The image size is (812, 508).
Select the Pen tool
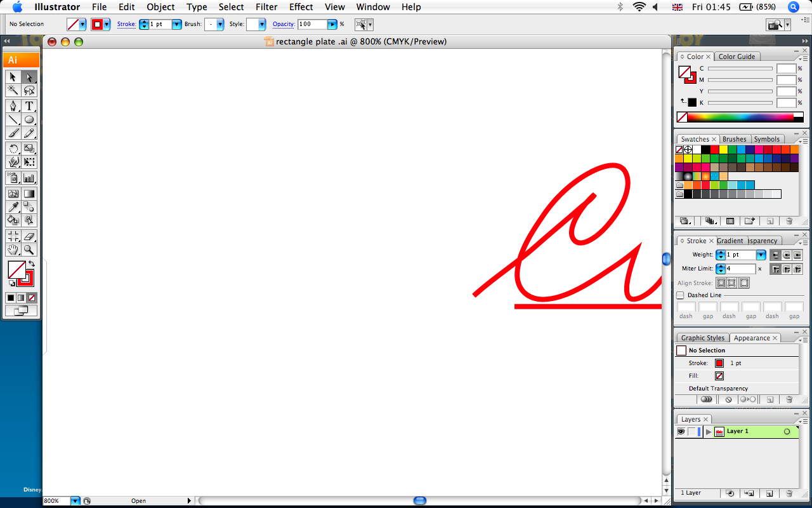tap(13, 106)
